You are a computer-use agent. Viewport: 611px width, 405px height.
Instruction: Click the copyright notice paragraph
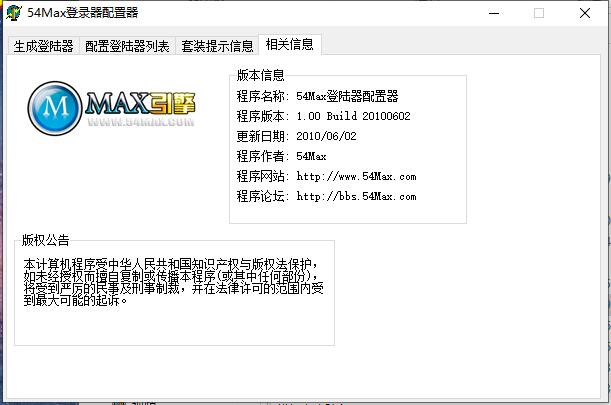click(173, 282)
